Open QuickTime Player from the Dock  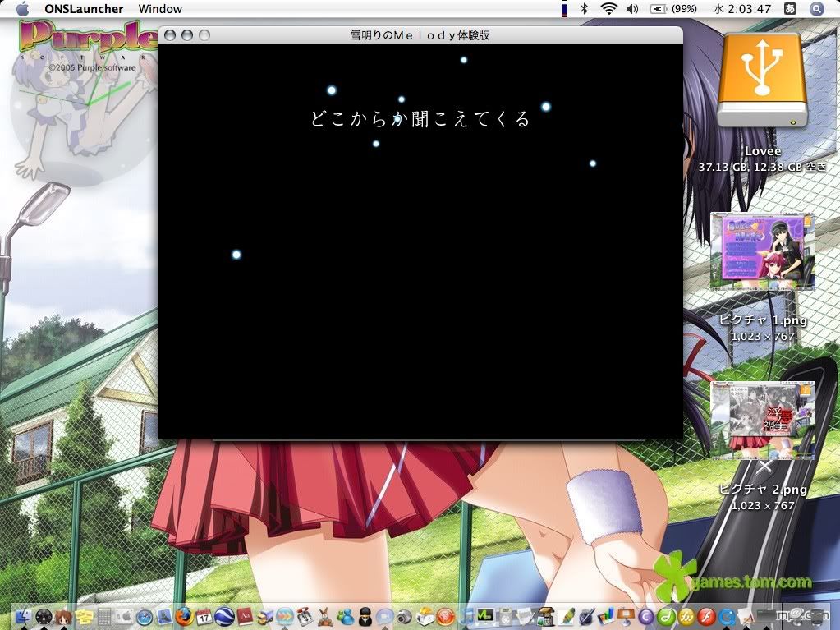click(728, 617)
